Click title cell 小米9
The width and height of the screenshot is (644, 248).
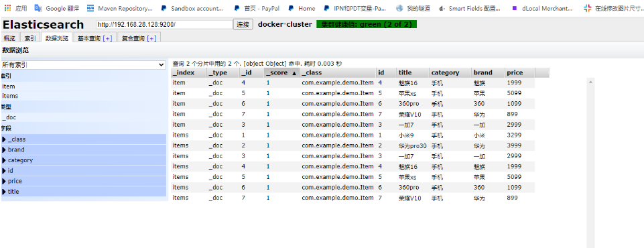tap(407, 135)
